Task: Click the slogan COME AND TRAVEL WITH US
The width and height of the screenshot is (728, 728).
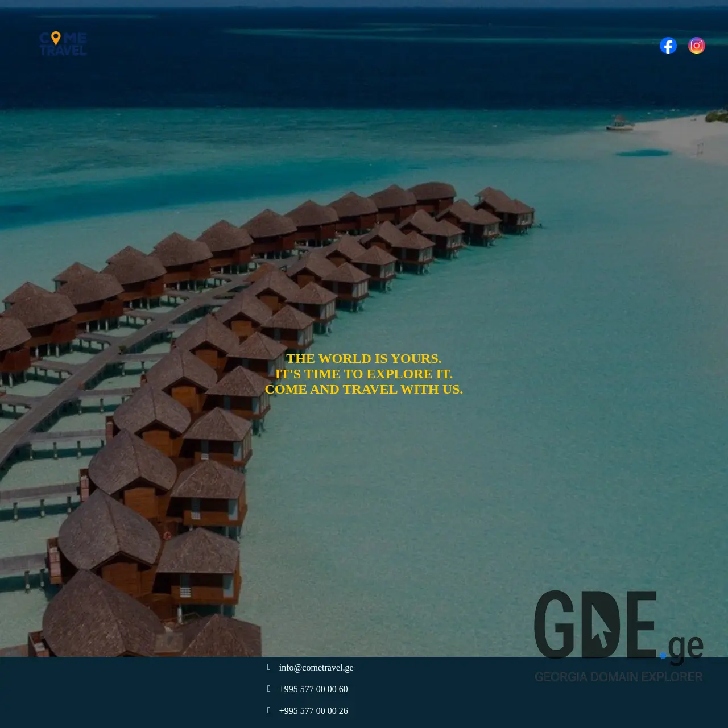Action: [364, 389]
